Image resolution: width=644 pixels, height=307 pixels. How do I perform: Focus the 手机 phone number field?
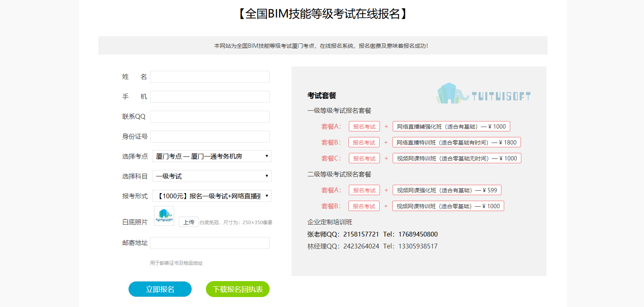coord(210,97)
